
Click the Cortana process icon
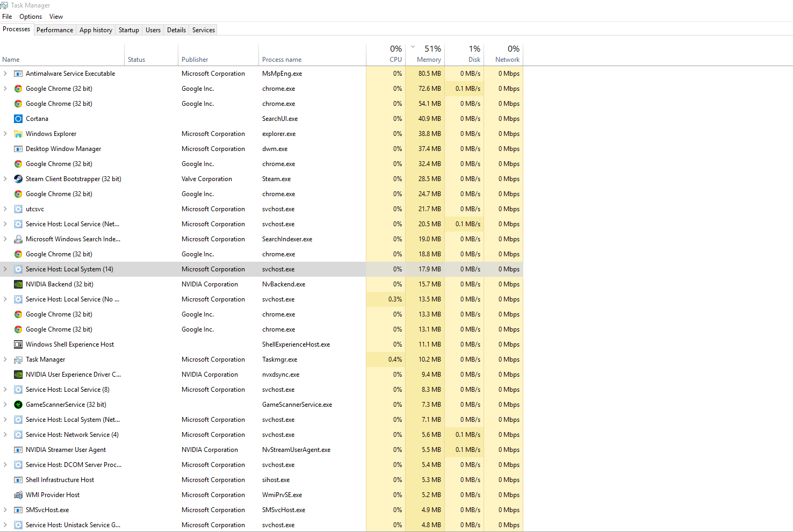[18, 119]
